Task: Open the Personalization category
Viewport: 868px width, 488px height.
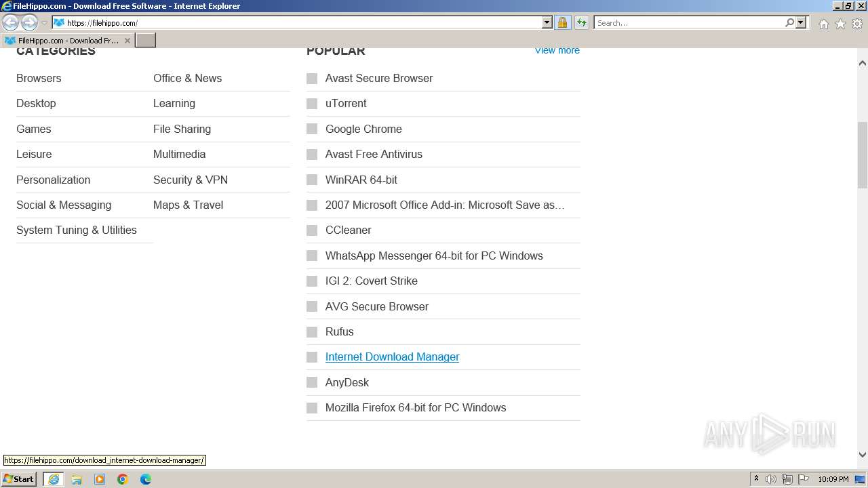Action: click(x=53, y=180)
